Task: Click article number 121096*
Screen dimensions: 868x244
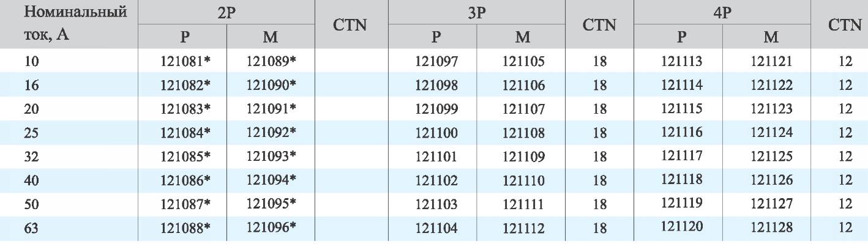Action: [x=271, y=227]
